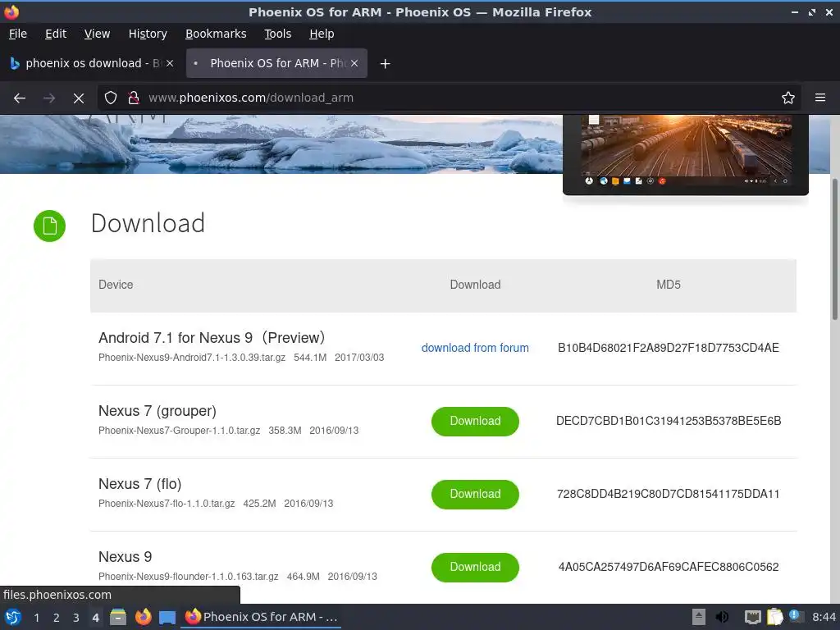Bookmark this page with the star
Viewport: 840px width, 630px height.
point(787,98)
